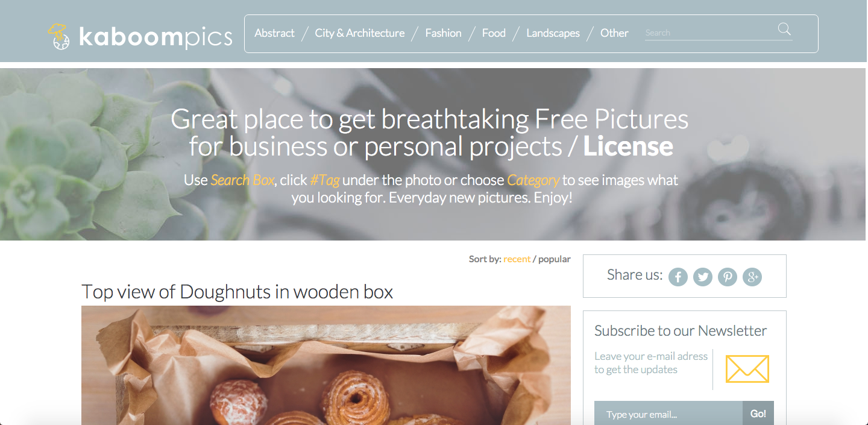This screenshot has height=425, width=868.
Task: Share on Pinterest icon
Action: point(728,277)
